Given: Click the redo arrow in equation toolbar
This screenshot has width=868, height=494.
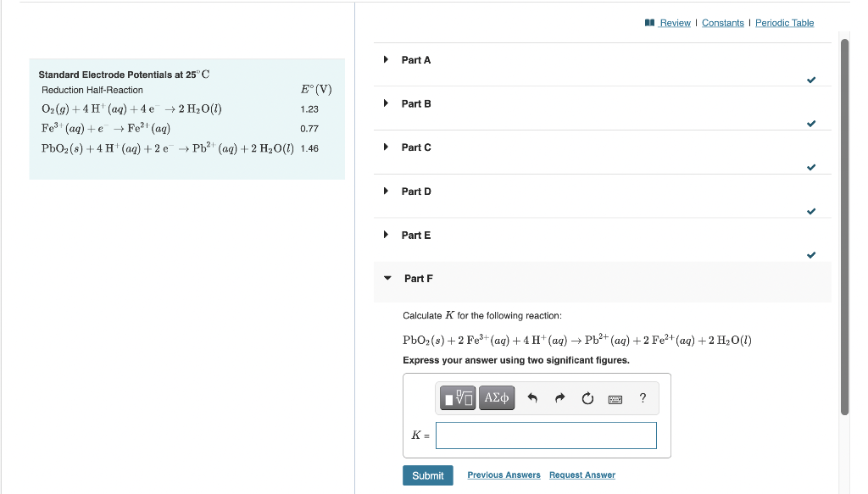Looking at the screenshot, I should (559, 397).
